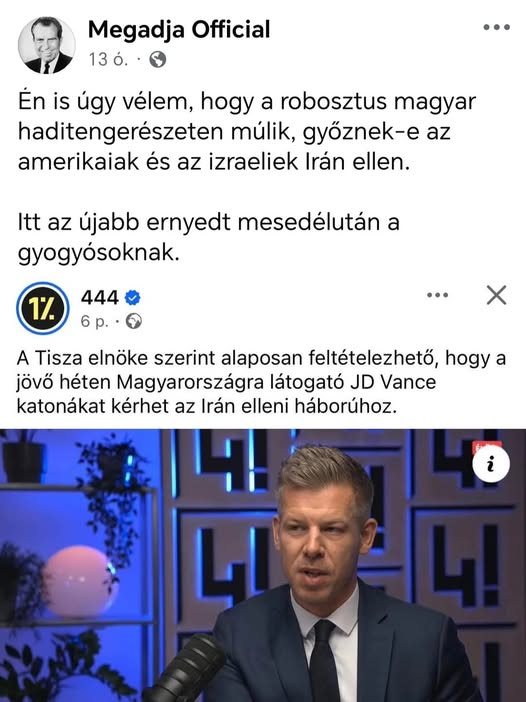Image resolution: width=526 pixels, height=702 pixels.
Task: Open the post's 13 ó. timestamp
Action: 108,59
